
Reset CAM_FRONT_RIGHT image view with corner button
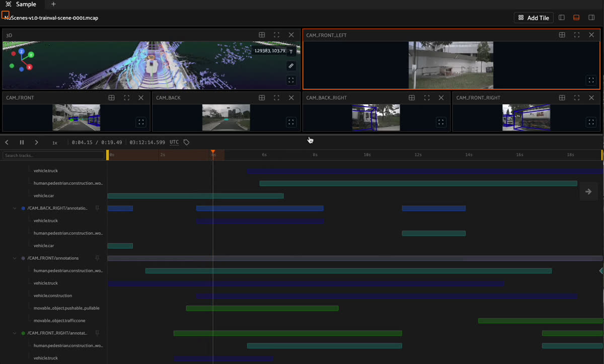[x=591, y=122]
